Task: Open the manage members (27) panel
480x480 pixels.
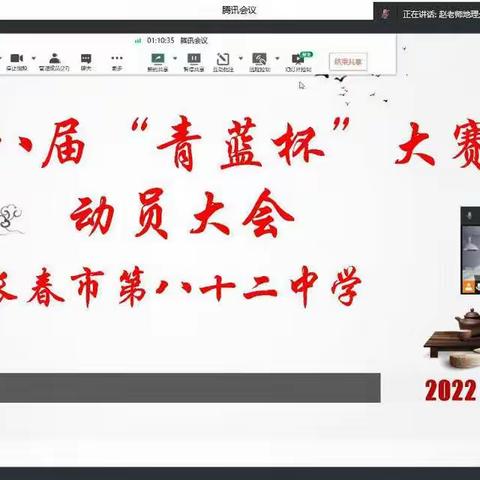Action: point(54,62)
